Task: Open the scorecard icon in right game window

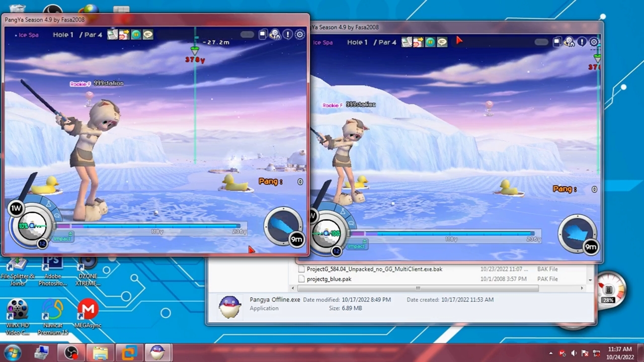Action: [407, 42]
